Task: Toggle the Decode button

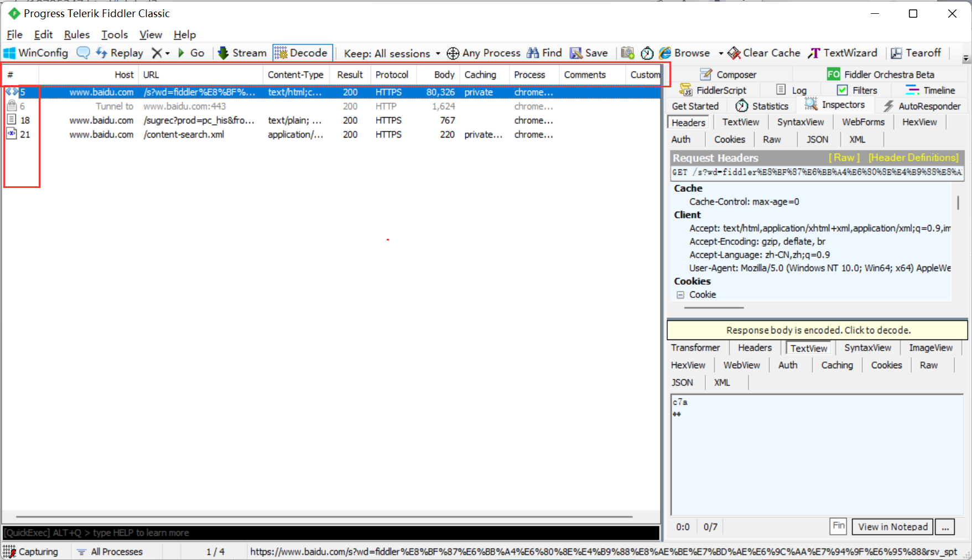Action: 302,53
